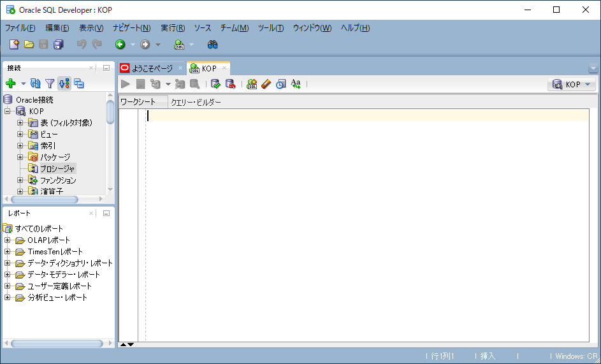Click the Collapse All icon in the Connections panel
The width and height of the screenshot is (601, 364).
[x=79, y=84]
